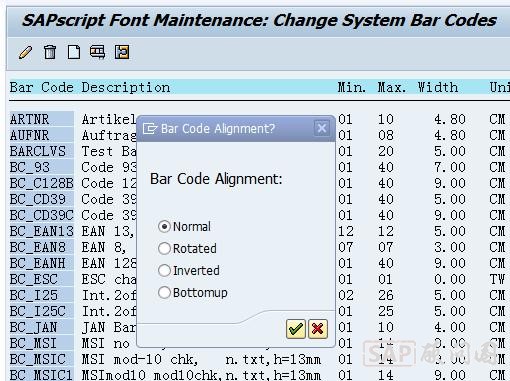Screen dimensions: 510x381
Task: Select bar code ARTNR row
Action: click(x=41, y=119)
